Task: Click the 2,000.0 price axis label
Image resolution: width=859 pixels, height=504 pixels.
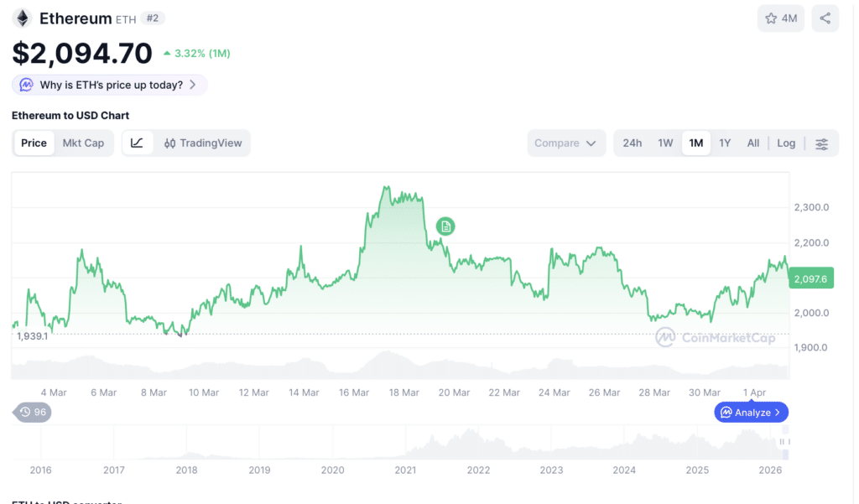Action: (811, 313)
